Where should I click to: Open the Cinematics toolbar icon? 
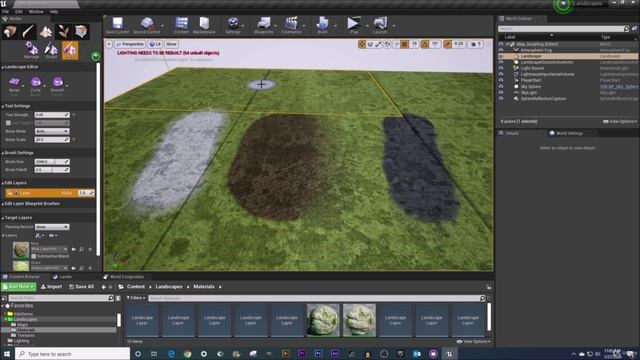click(291, 25)
